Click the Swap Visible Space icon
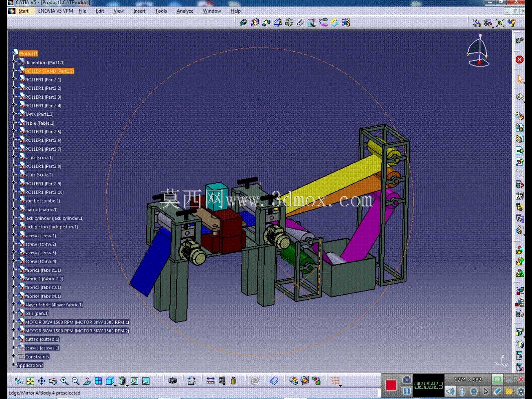The height and width of the screenshot is (399, 532). point(146,381)
